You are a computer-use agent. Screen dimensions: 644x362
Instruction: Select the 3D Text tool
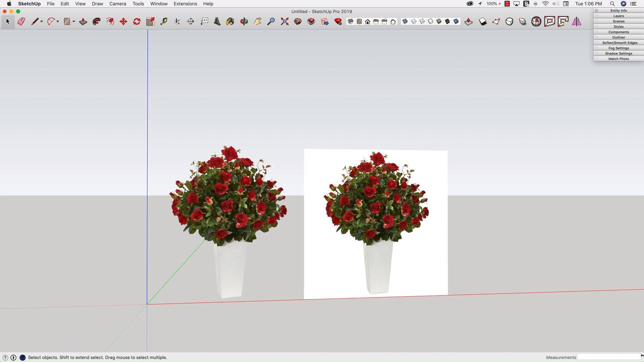tap(217, 22)
